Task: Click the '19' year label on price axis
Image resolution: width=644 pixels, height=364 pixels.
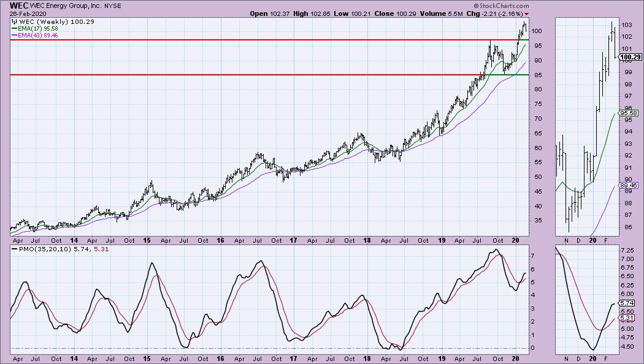Action: coord(441,240)
